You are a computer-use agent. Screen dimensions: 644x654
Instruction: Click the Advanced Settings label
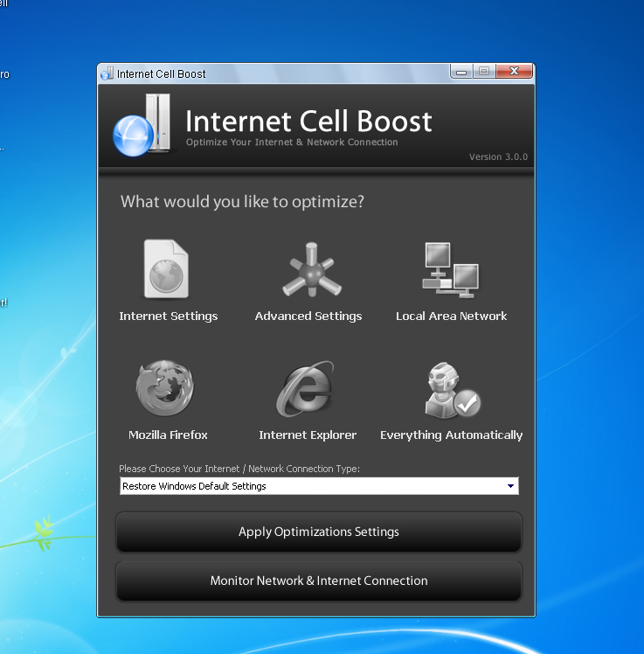click(x=308, y=317)
